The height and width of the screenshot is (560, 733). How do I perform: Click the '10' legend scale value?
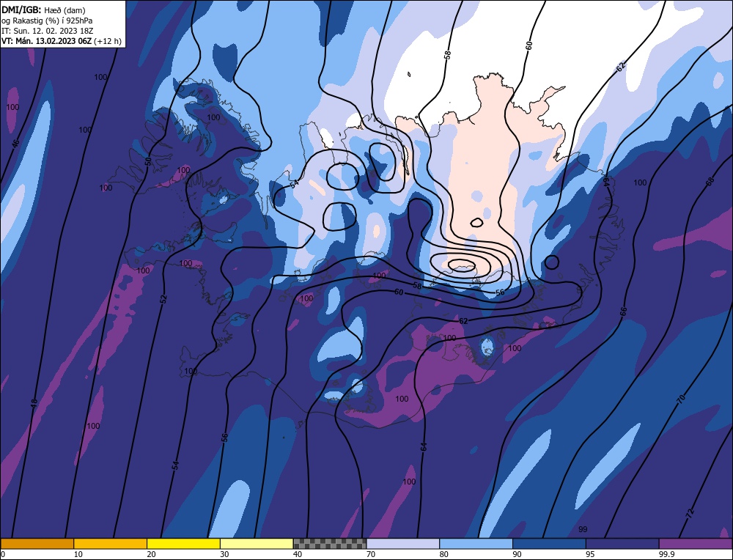tap(78, 554)
